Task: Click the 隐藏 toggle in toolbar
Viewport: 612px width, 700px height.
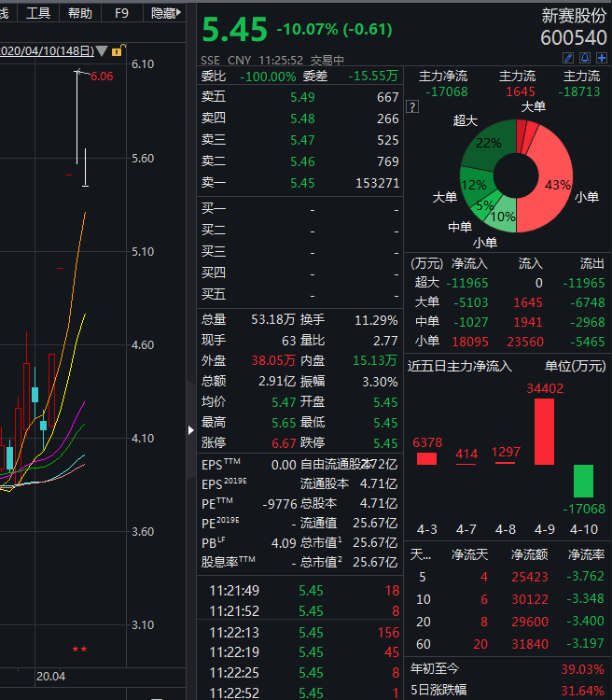Action: pyautogui.click(x=166, y=13)
